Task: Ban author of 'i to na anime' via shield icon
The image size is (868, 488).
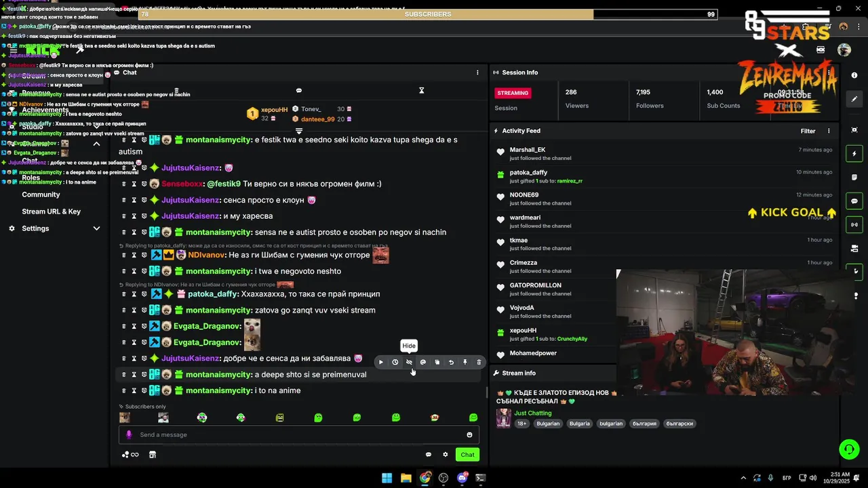Action: pos(144,391)
